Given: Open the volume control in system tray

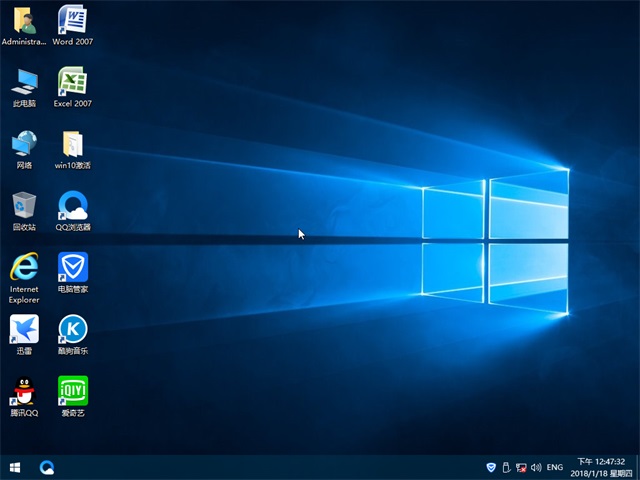Looking at the screenshot, I should [537, 467].
